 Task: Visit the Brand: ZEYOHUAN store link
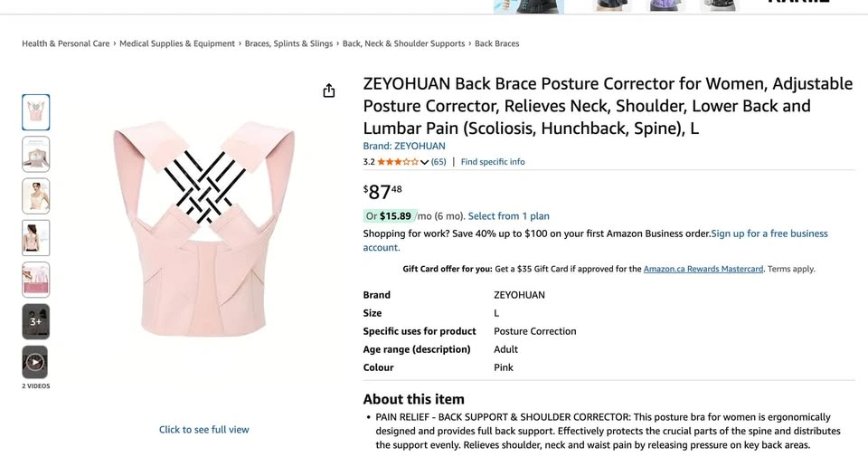[x=404, y=146]
